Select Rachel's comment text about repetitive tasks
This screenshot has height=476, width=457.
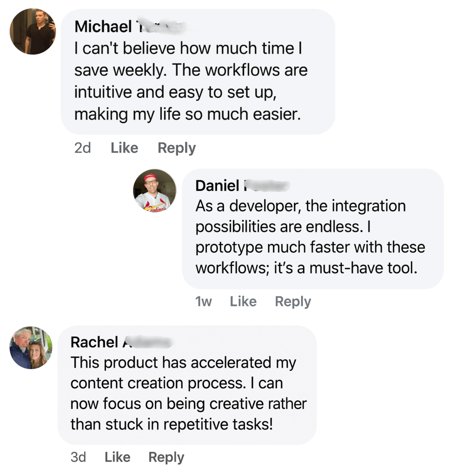click(x=171, y=424)
